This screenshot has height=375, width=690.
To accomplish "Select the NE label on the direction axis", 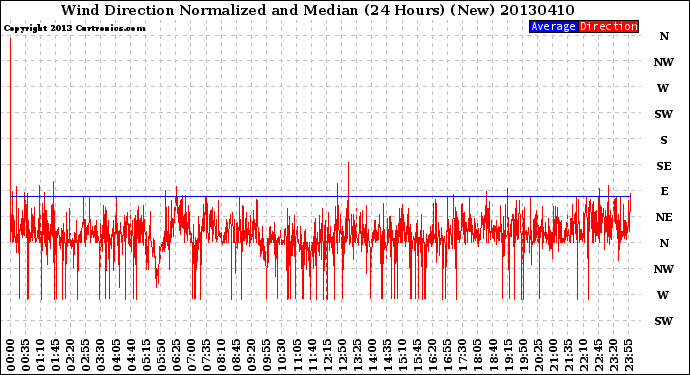I will coord(664,217).
